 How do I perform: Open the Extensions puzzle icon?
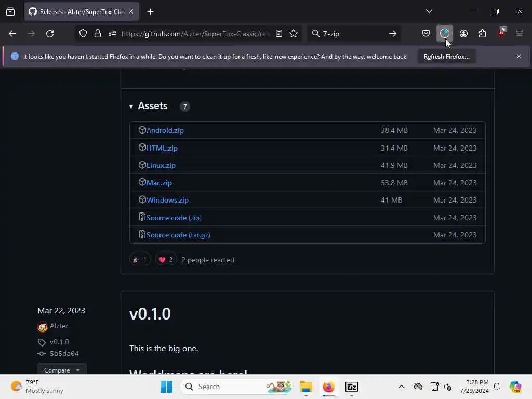(x=482, y=33)
